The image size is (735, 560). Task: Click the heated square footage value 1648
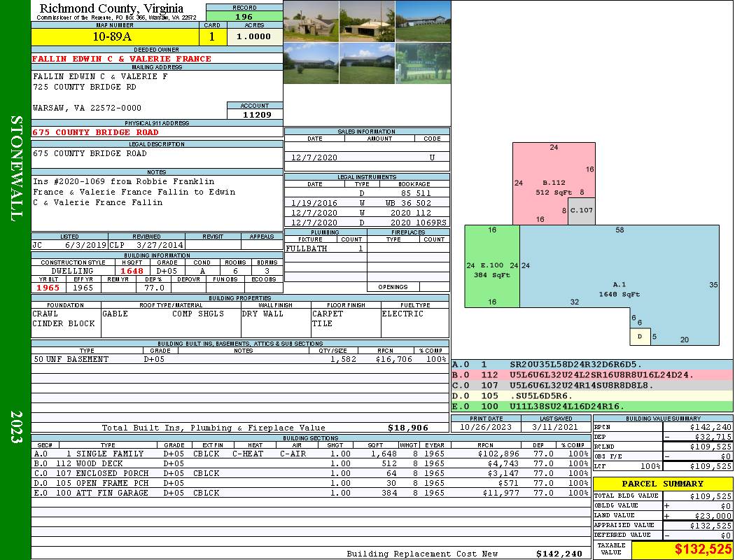coord(132,271)
